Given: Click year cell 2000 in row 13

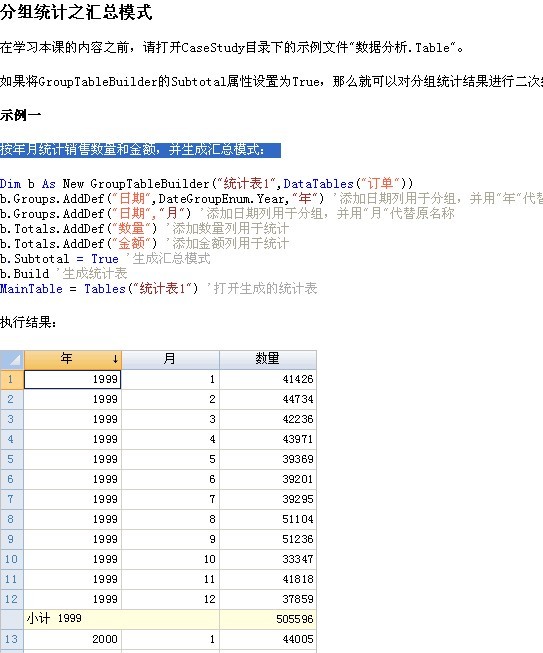Looking at the screenshot, I should pos(72,639).
